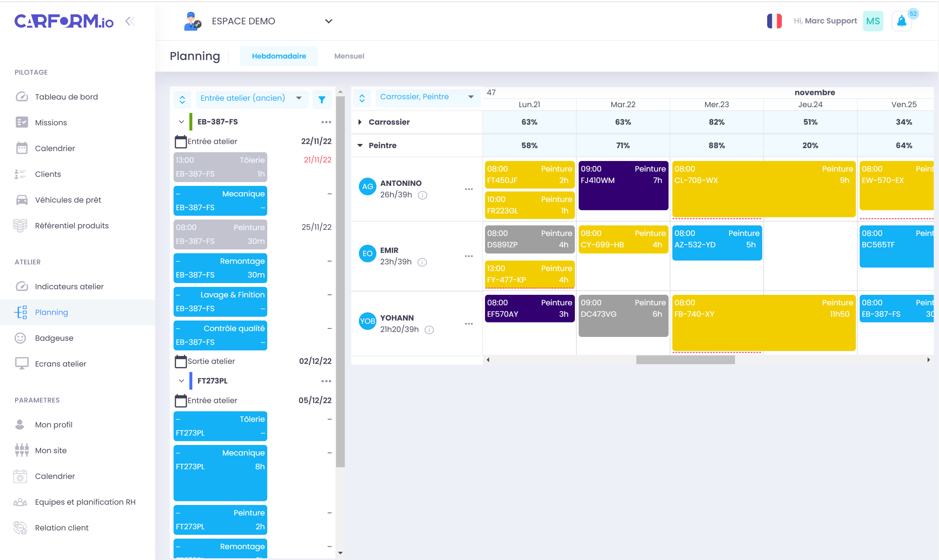The height and width of the screenshot is (560, 939).
Task: Select EF570AY 3h task
Action: 529,309
